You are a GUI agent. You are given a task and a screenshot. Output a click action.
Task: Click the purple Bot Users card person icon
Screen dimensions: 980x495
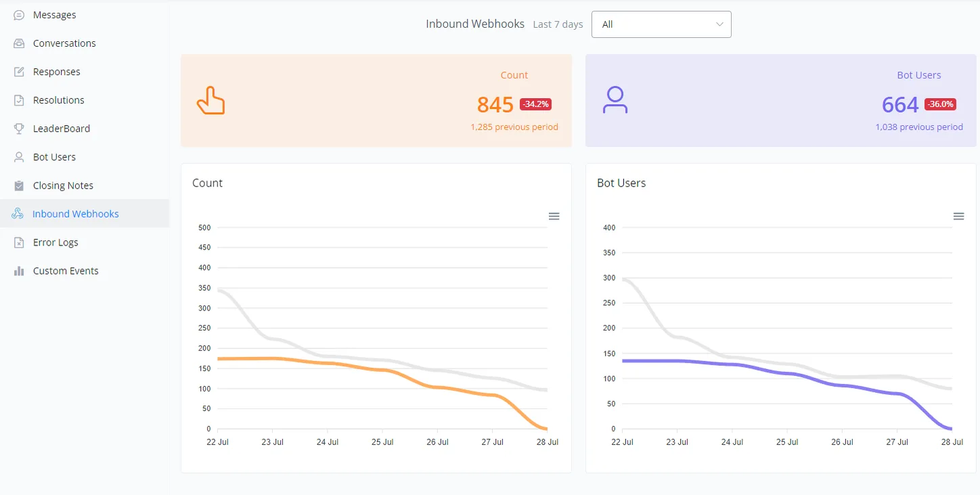click(x=615, y=100)
